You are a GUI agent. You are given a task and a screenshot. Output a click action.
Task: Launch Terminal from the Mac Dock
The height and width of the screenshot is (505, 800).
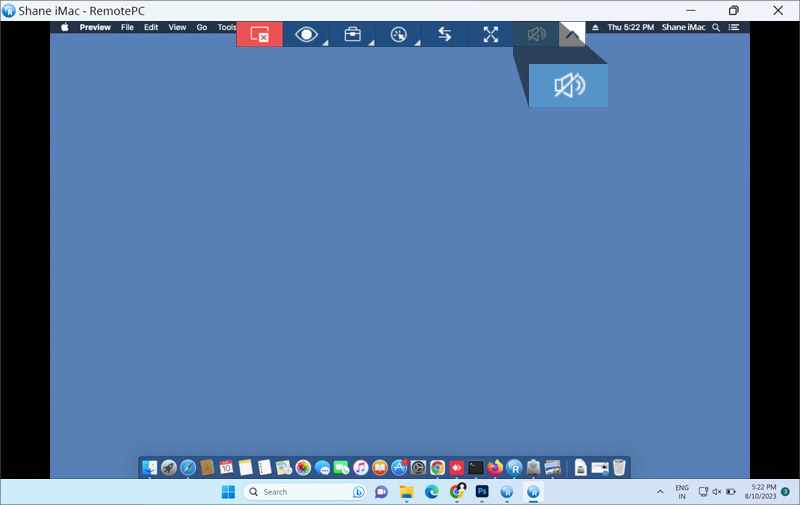coord(476,467)
